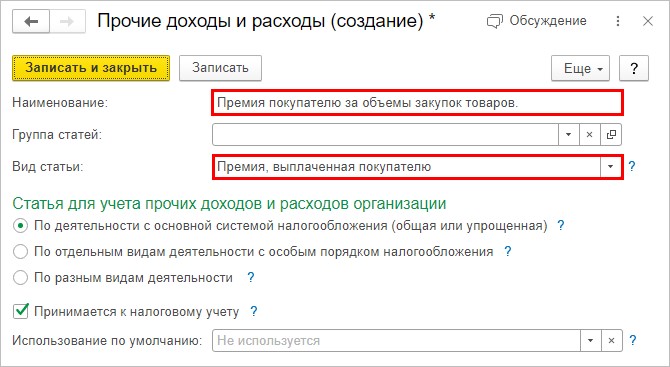The image size is (670, 367).
Task: Show hint for Принимается к налоговому учету
Action: pos(254,311)
